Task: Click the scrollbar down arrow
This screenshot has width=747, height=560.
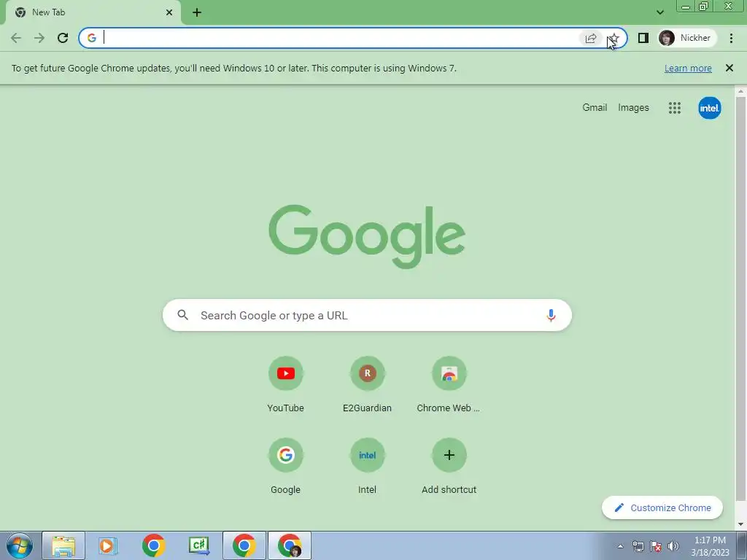Action: (741, 524)
